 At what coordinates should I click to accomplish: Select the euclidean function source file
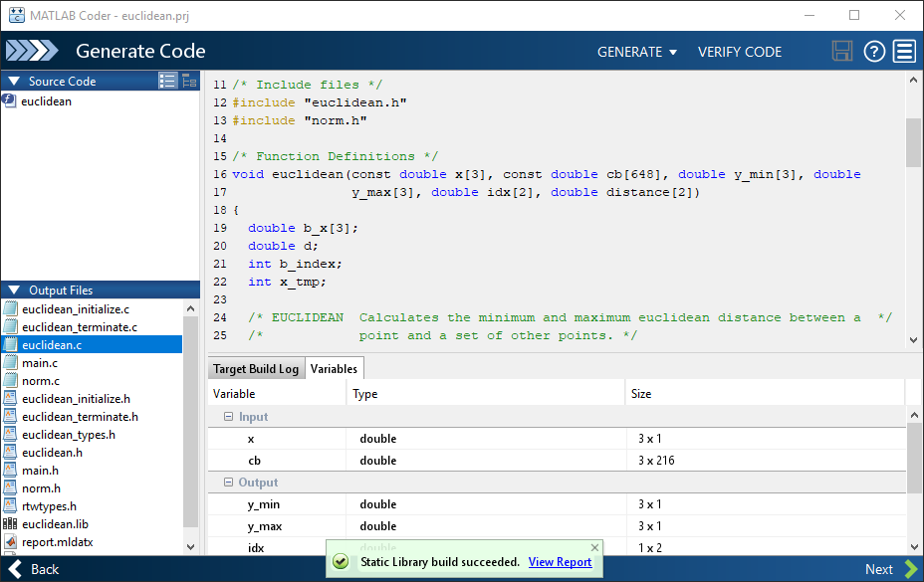(x=46, y=101)
